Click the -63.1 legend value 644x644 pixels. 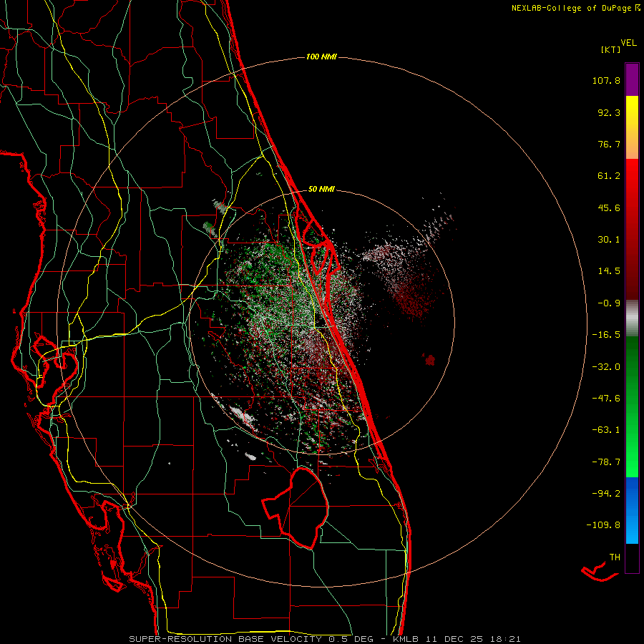(x=606, y=430)
